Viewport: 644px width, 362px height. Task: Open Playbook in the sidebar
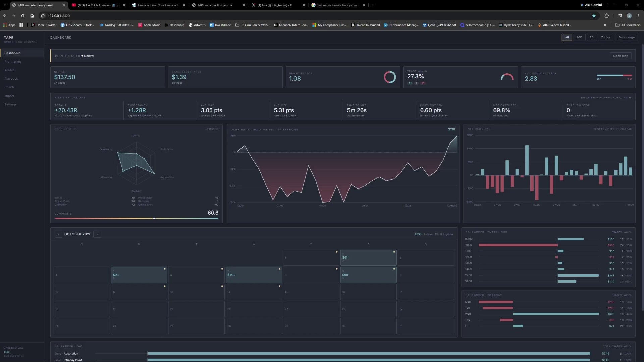[x=11, y=79]
